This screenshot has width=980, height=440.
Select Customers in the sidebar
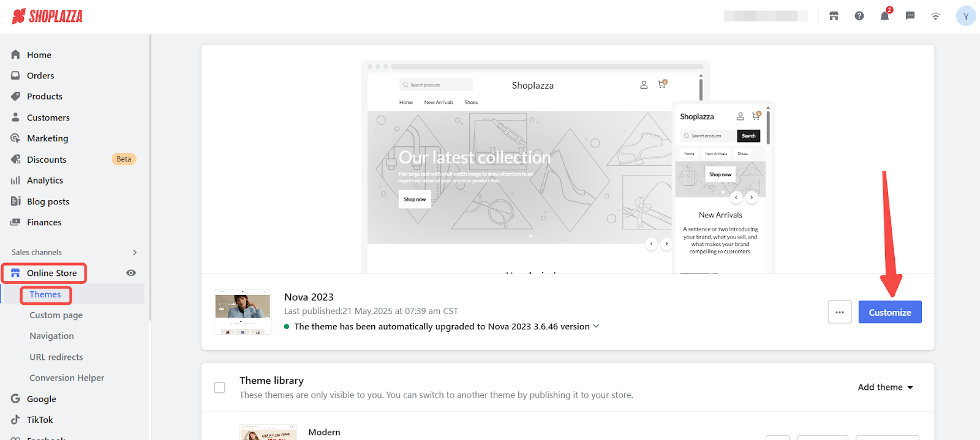48,117
